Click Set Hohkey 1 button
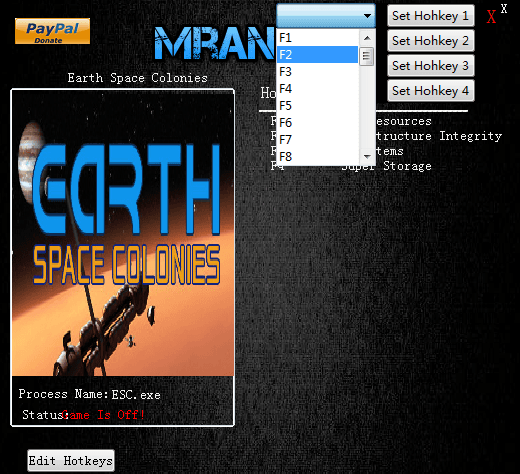The image size is (520, 474). coord(431,16)
